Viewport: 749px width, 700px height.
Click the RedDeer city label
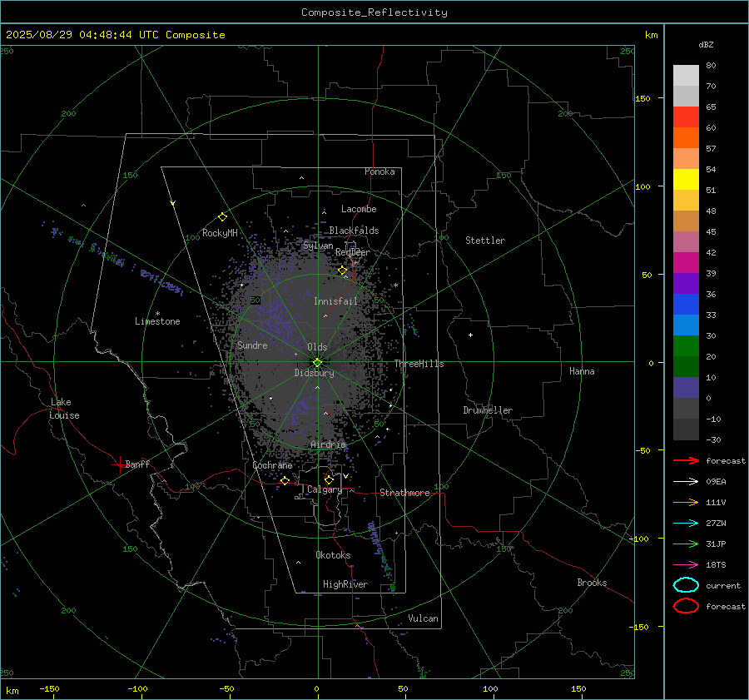(x=353, y=252)
